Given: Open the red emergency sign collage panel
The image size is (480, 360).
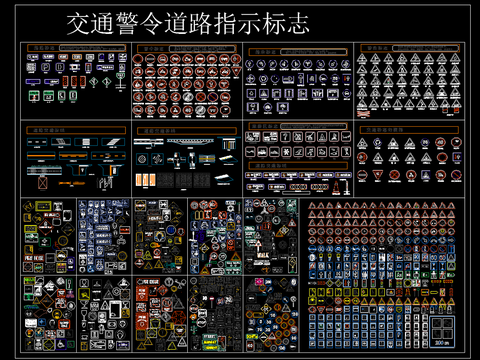Looking at the screenshot, I should pos(160,314).
